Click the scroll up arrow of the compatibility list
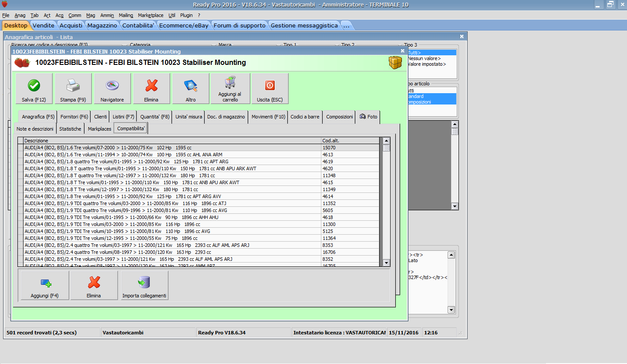Image resolution: width=627 pixels, height=364 pixels. tap(386, 141)
